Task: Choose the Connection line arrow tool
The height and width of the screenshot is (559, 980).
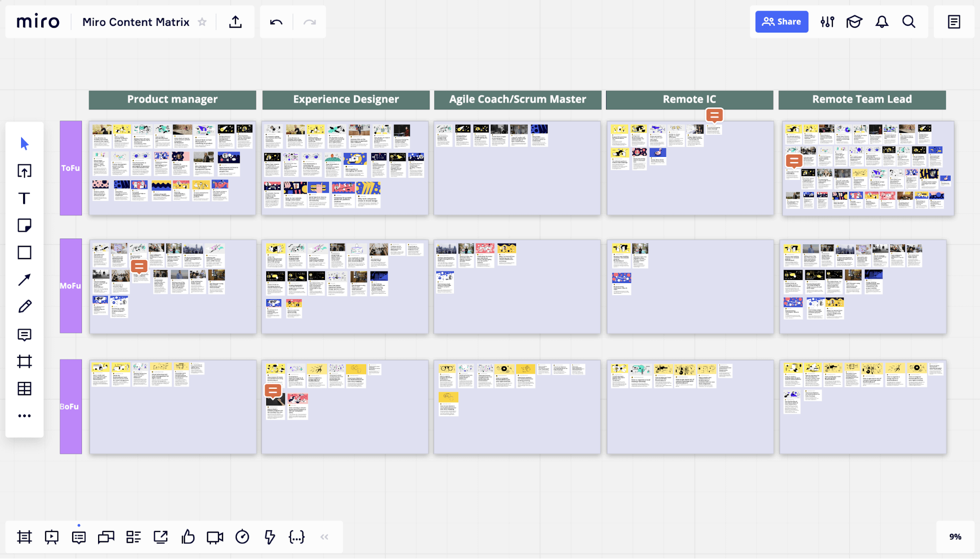Action: tap(25, 279)
